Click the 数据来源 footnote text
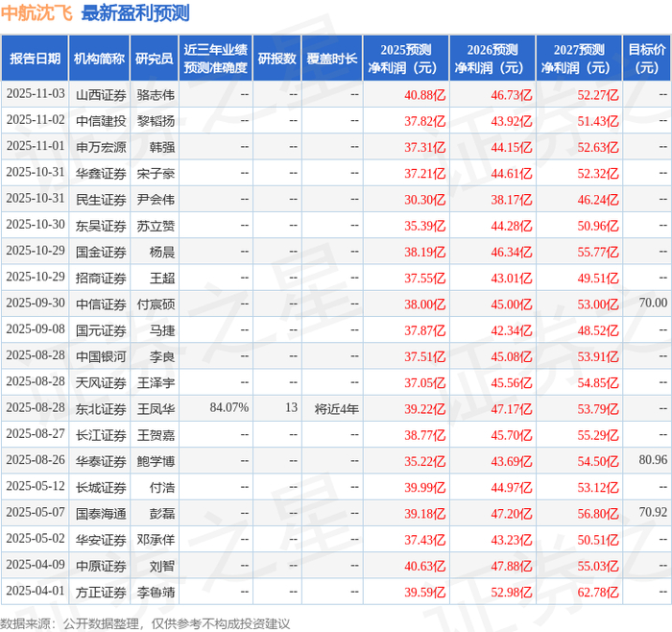Image resolution: width=672 pixels, height=632 pixels. (145, 623)
